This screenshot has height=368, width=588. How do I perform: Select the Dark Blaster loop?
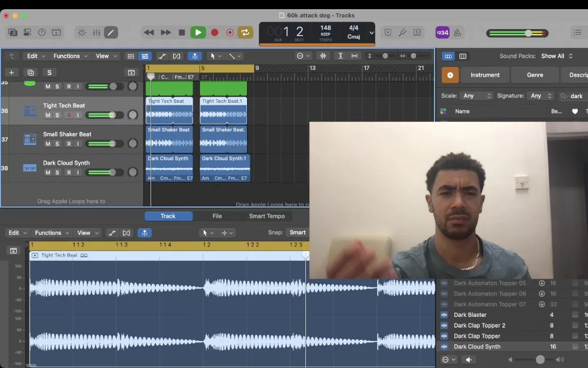[x=470, y=315]
